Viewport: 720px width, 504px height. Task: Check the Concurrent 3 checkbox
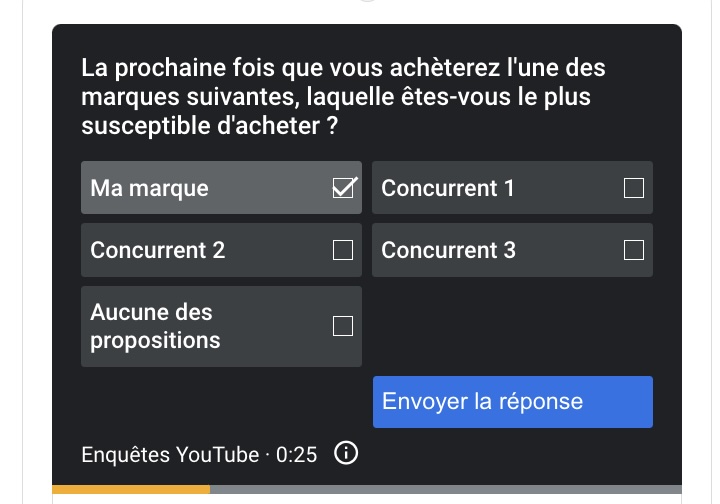coord(633,250)
